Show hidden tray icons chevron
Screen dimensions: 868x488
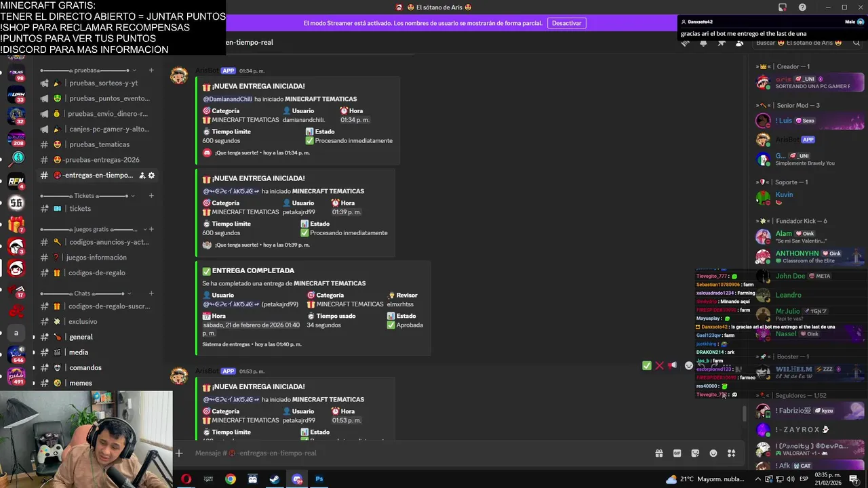(x=759, y=479)
